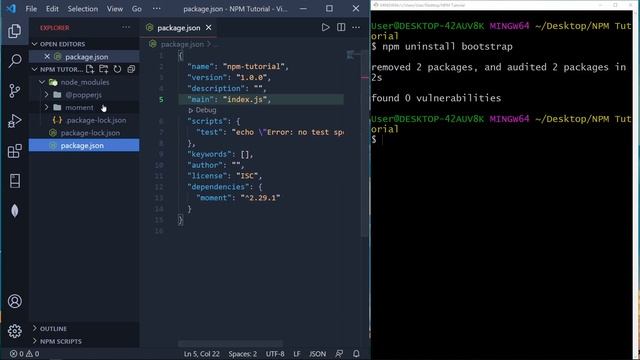
Task: Click the warnings count in status bar
Action: click(x=33, y=354)
